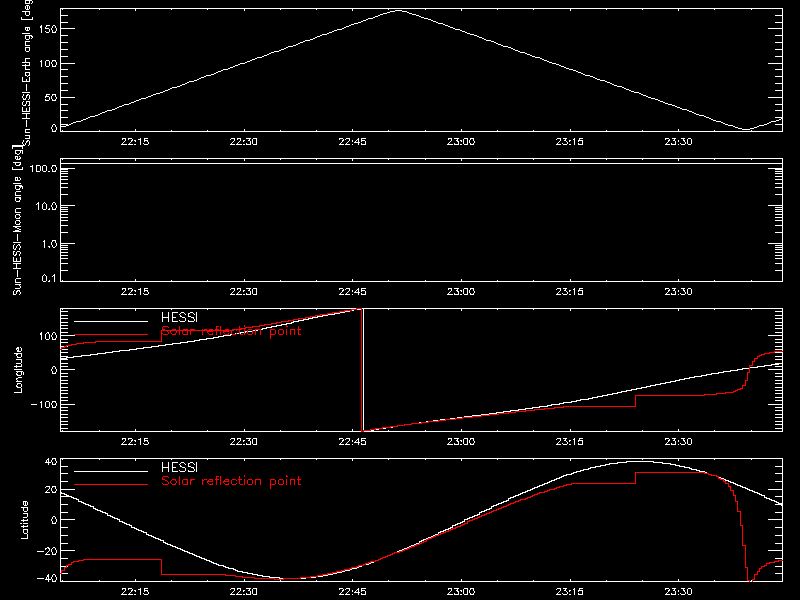Select 23:15 label under Latitude plot

[569, 592]
